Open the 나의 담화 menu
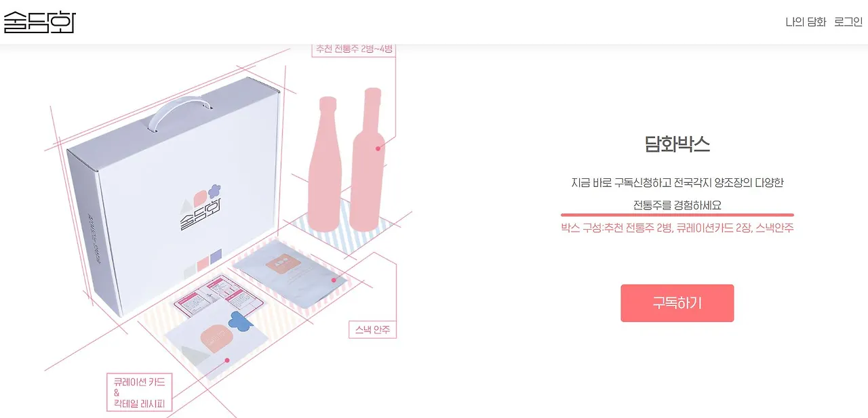This screenshot has width=868, height=418. click(x=806, y=22)
